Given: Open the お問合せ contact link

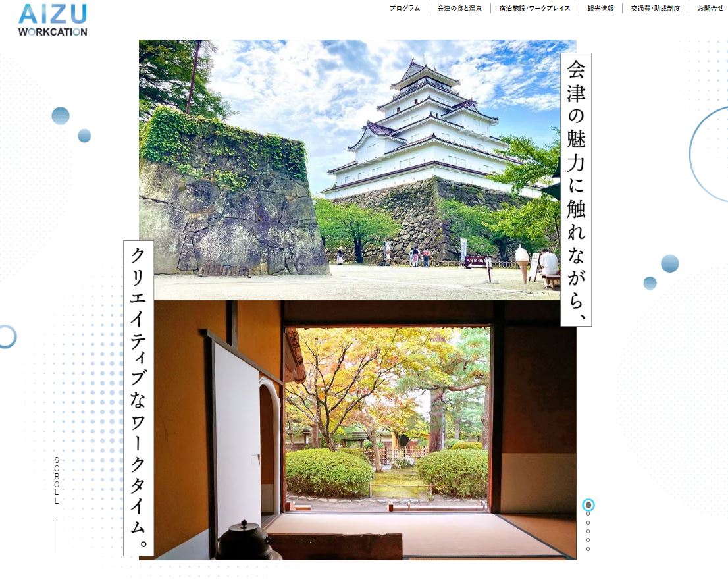Looking at the screenshot, I should pos(710,9).
